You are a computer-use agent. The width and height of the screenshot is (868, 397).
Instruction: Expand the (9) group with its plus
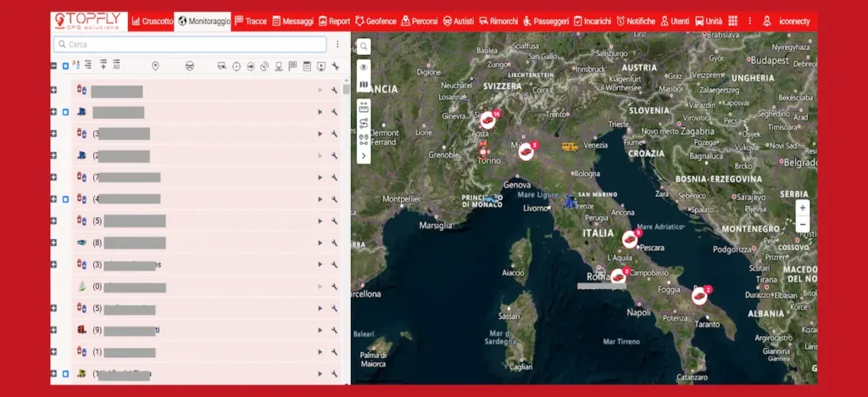(53, 330)
